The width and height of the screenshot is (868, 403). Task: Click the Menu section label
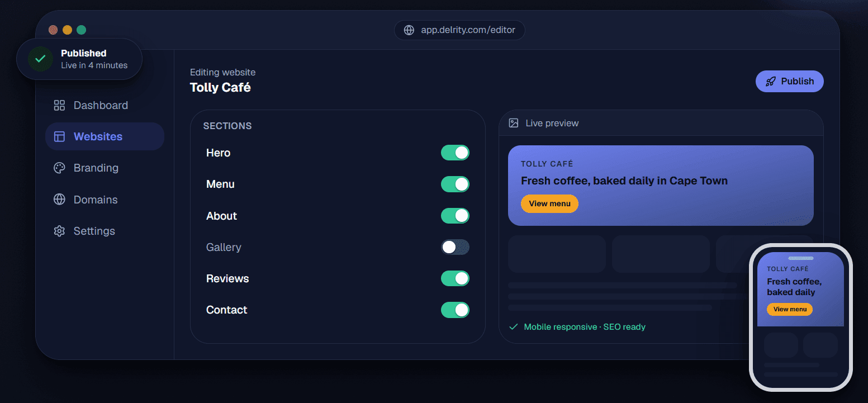[x=220, y=184]
